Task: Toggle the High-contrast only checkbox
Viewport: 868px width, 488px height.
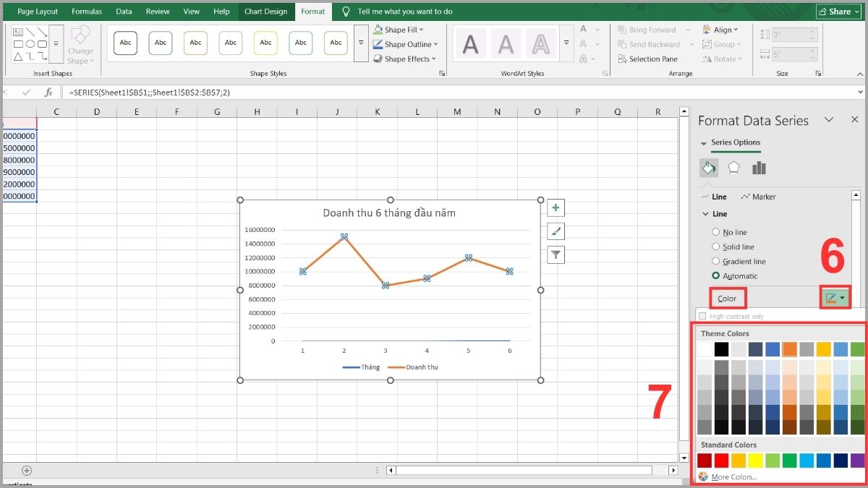Action: pos(702,316)
